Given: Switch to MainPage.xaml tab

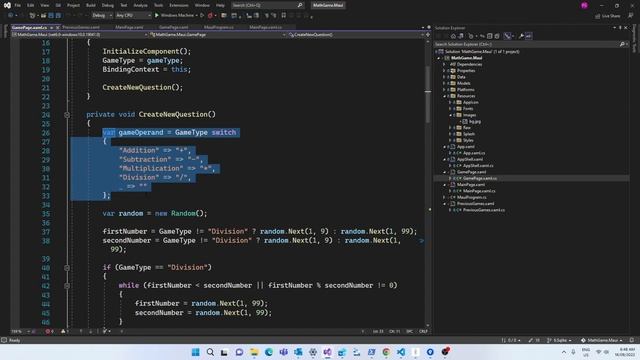Looking at the screenshot, I should tap(129, 27).
